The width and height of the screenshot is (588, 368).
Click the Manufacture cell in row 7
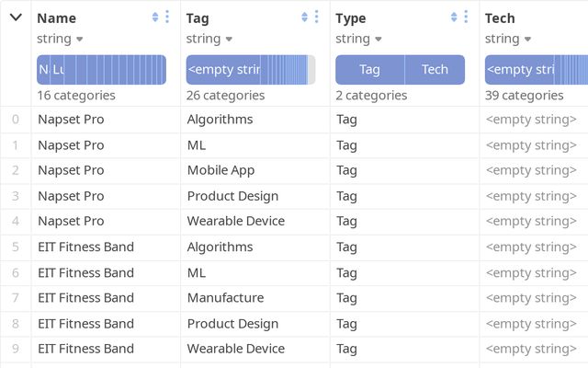[225, 297]
